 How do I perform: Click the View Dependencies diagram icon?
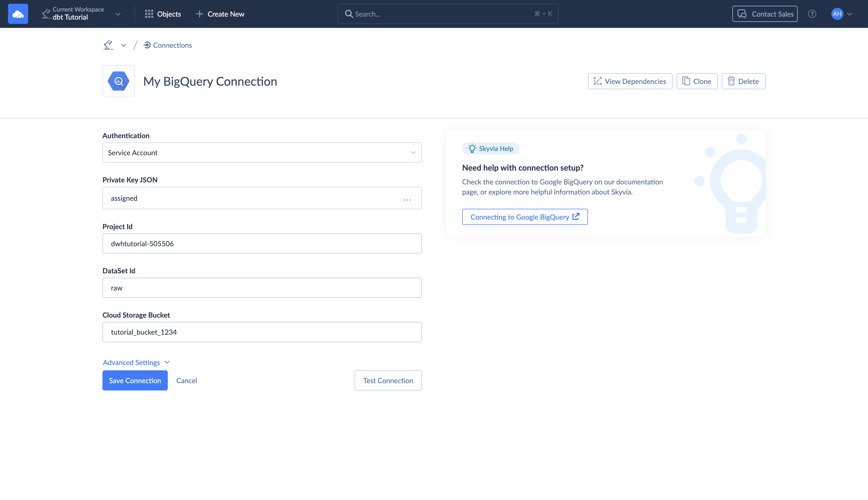(598, 81)
